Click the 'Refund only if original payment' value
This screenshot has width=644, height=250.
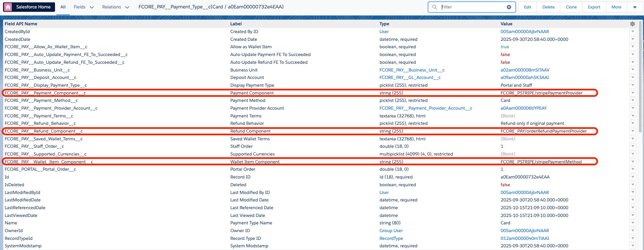tap(532, 123)
